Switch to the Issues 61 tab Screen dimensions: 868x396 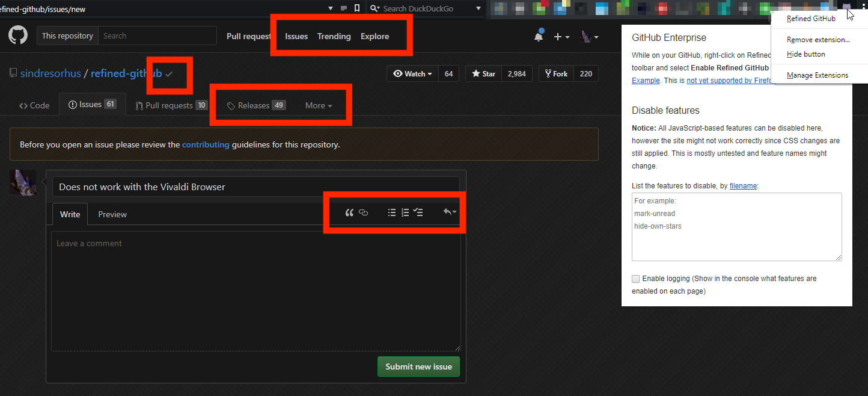pyautogui.click(x=92, y=104)
